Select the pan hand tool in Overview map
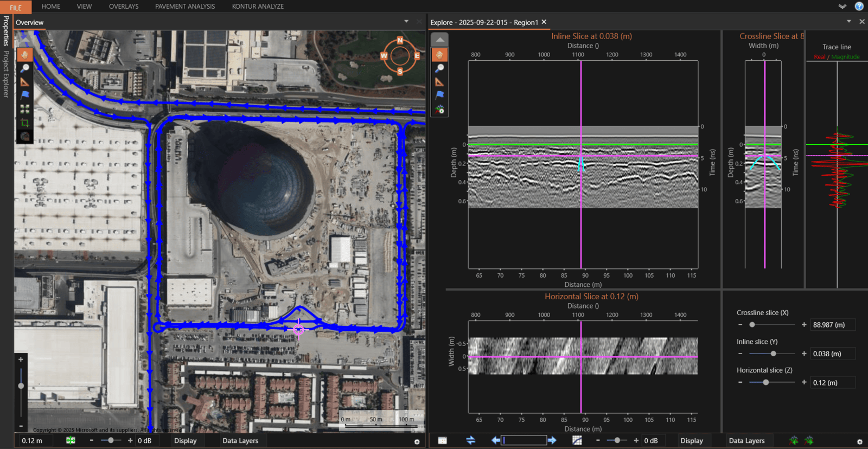This screenshot has height=449, width=868. tap(25, 55)
